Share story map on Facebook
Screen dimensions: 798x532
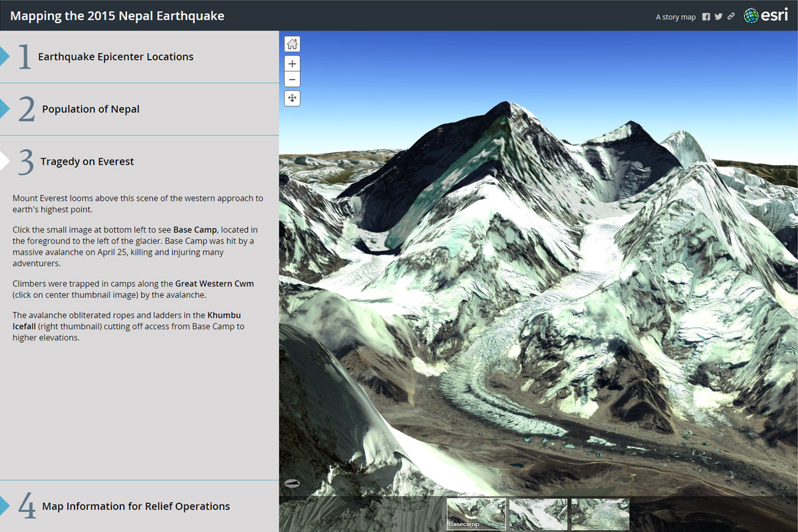706,17
